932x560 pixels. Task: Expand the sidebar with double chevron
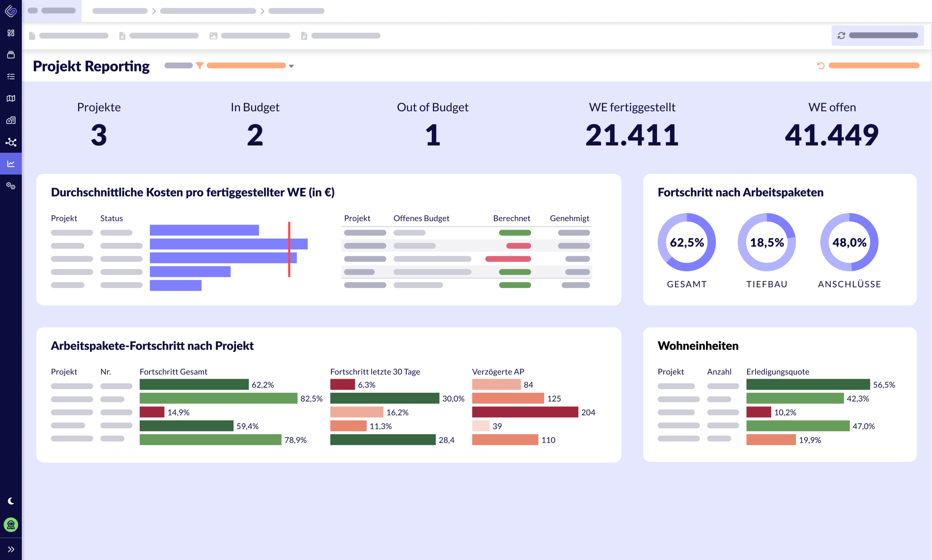(11, 549)
